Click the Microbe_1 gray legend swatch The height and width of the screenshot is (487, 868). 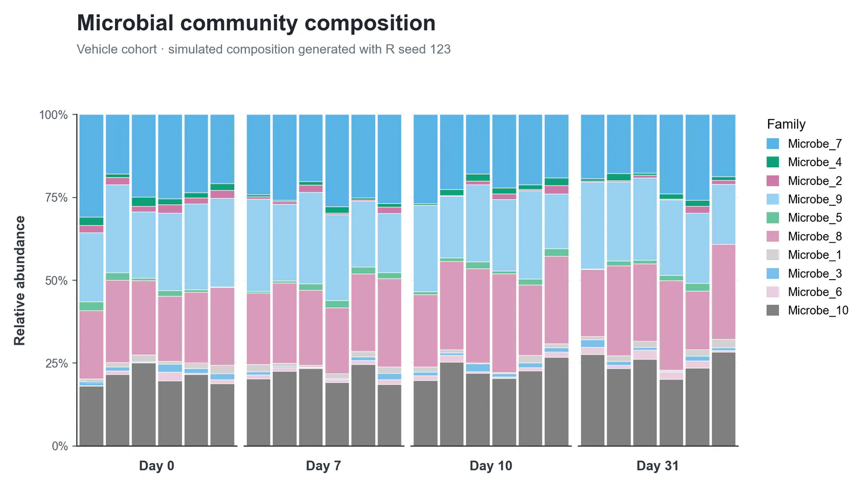click(x=773, y=255)
